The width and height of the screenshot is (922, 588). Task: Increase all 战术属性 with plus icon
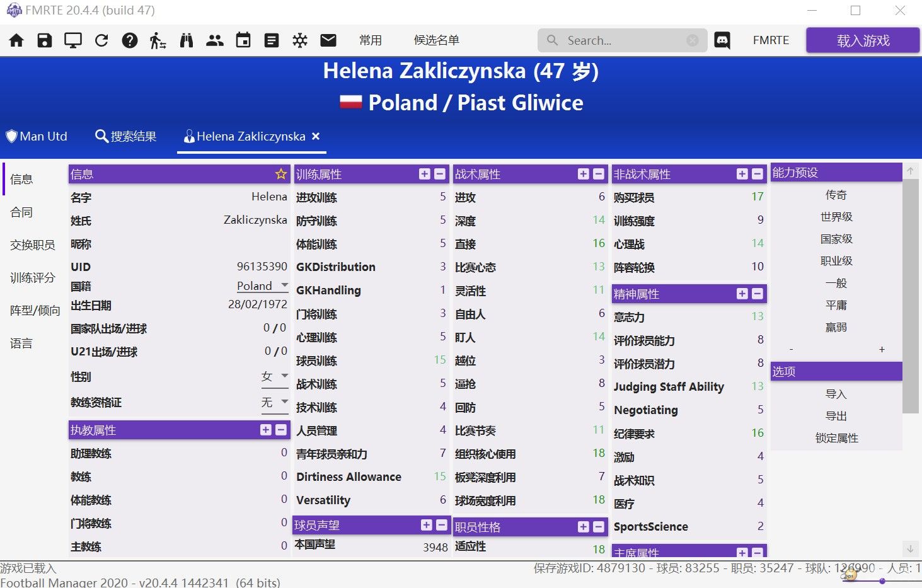(x=584, y=174)
